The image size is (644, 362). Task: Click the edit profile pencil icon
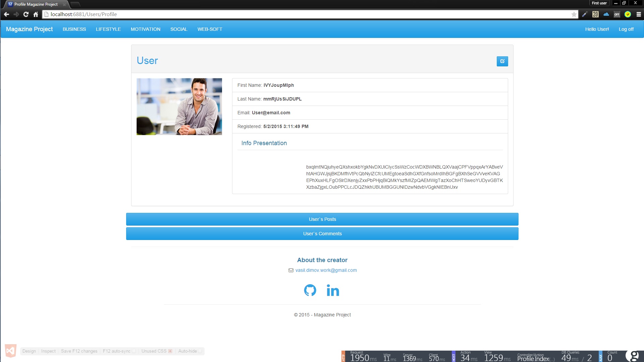502,61
